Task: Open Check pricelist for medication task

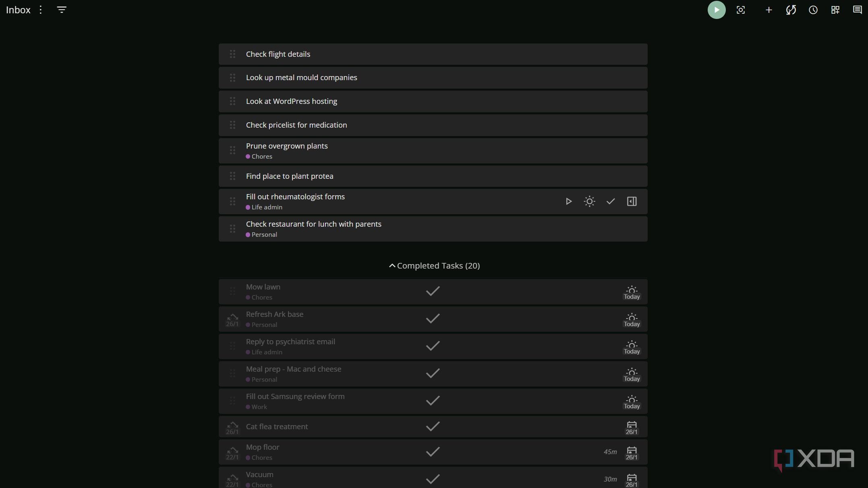Action: [x=433, y=125]
